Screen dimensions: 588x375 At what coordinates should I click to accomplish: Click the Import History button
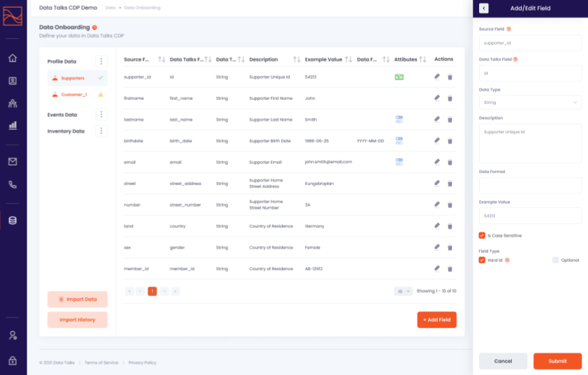[x=78, y=320]
